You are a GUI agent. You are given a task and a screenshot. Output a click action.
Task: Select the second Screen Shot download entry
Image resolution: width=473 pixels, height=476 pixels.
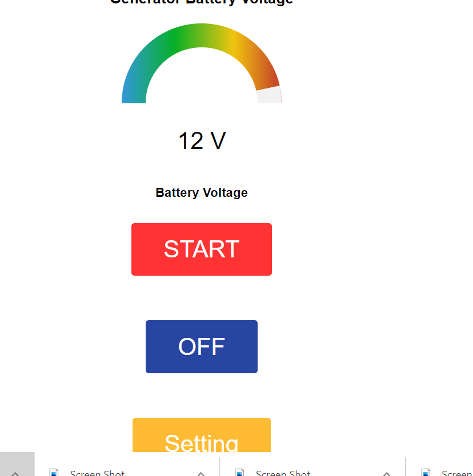[283, 473]
